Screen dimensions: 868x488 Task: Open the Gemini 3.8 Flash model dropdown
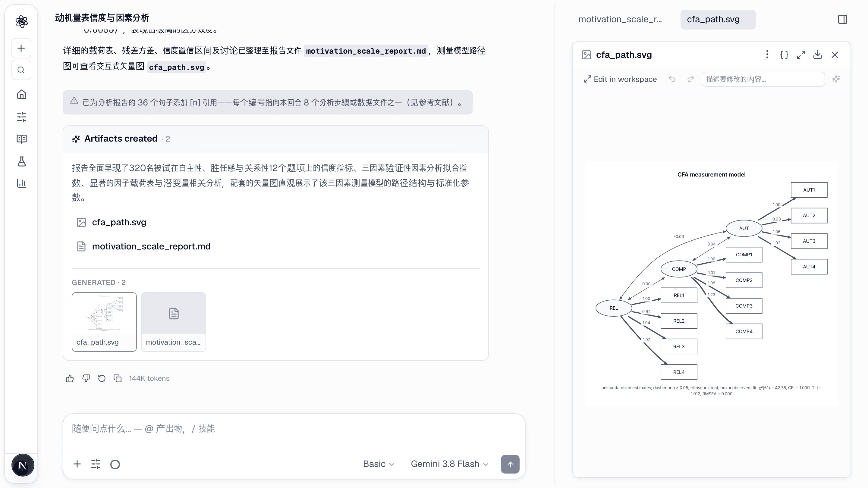coord(449,464)
